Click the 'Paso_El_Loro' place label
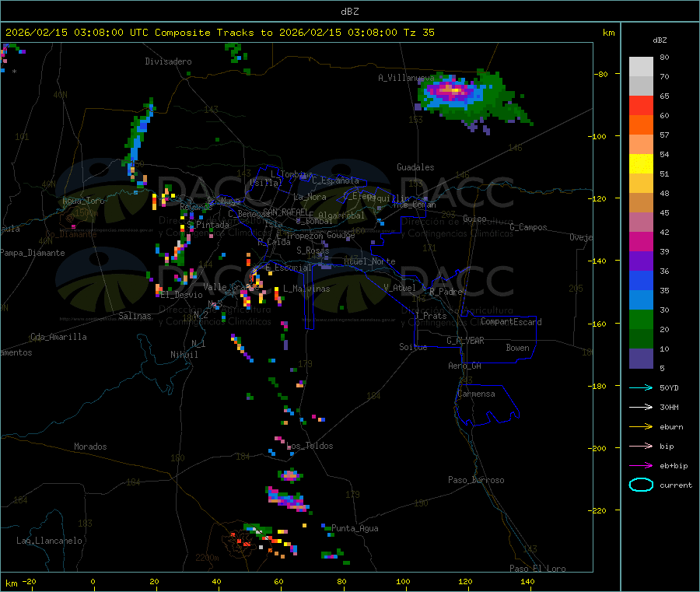The height and width of the screenshot is (592, 700). [x=537, y=569]
